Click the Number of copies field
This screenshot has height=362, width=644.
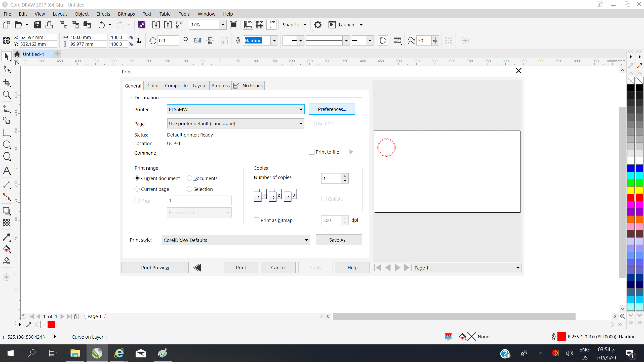pos(331,178)
